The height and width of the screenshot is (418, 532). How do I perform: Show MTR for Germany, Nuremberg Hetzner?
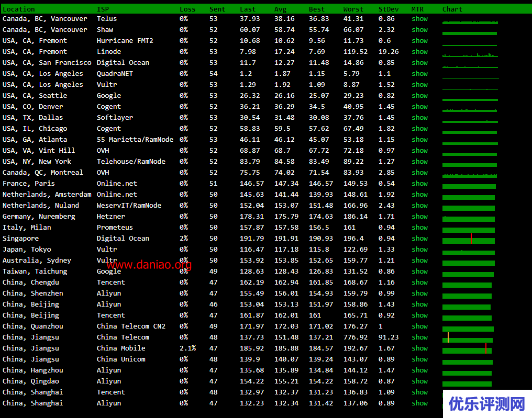[x=420, y=216]
